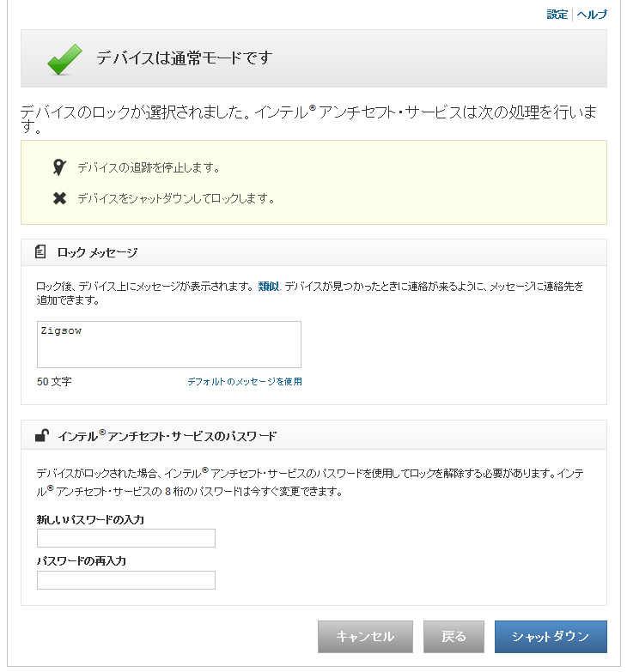
Task: Click the 新しいパスワードの入力 password field
Action: click(126, 538)
